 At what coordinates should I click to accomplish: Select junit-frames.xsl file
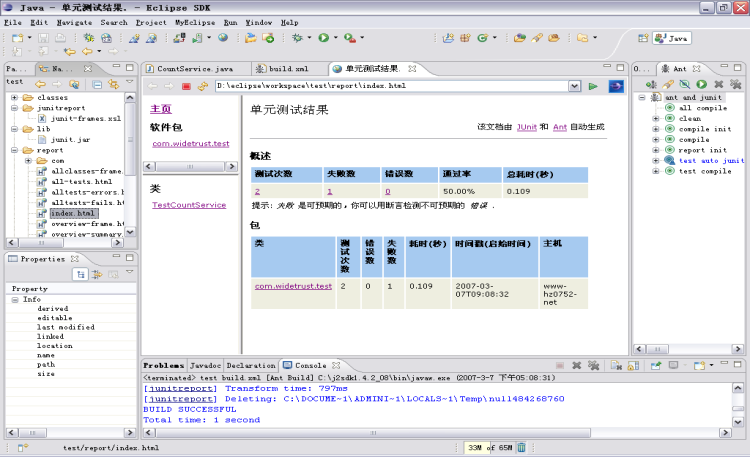tap(86, 118)
